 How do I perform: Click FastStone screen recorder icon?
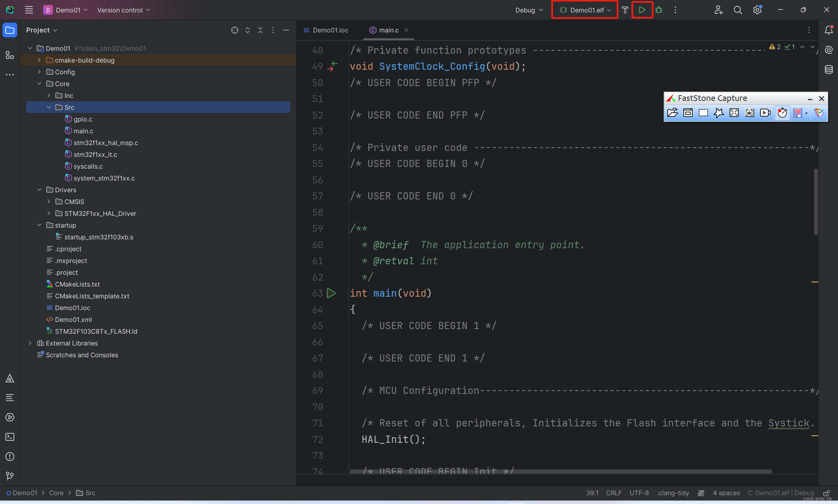coord(765,113)
